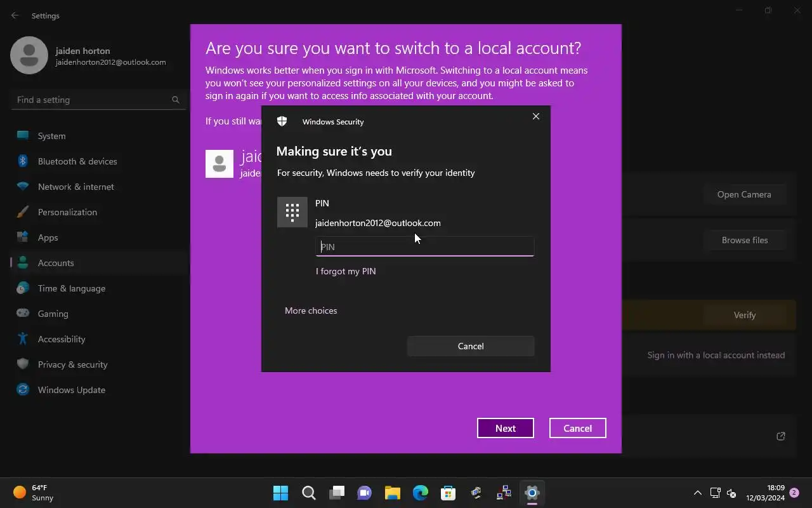This screenshot has width=812, height=508.
Task: Click the search magnifier in Settings
Action: point(176,100)
